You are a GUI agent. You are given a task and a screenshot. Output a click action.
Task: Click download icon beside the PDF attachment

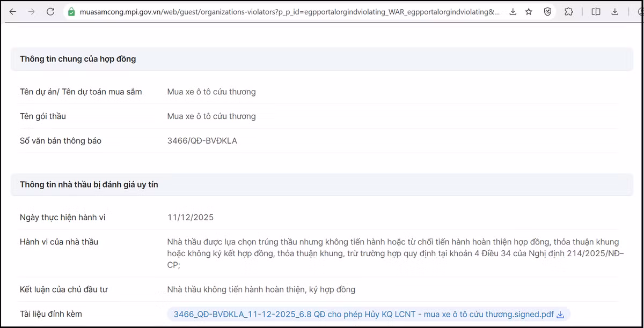click(x=560, y=315)
